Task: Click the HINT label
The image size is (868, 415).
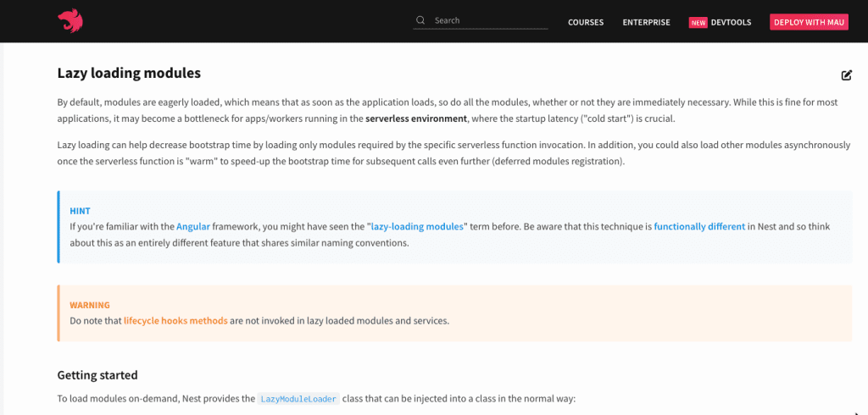Action: click(80, 211)
